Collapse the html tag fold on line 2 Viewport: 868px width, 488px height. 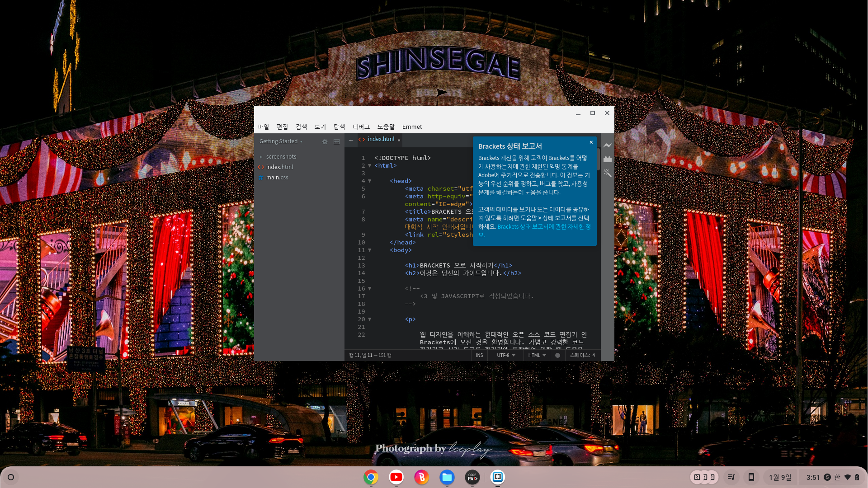click(369, 166)
